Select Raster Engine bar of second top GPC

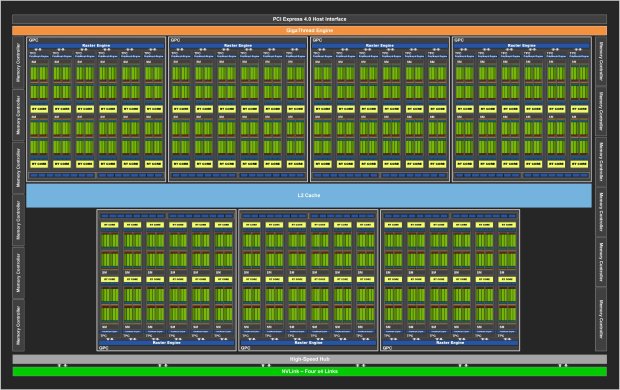click(238, 46)
